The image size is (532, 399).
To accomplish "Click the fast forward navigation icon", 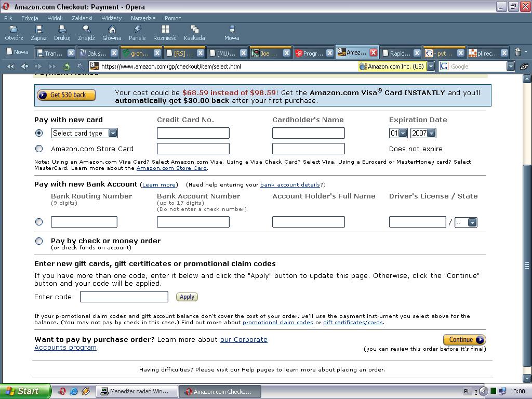I will 52,66.
